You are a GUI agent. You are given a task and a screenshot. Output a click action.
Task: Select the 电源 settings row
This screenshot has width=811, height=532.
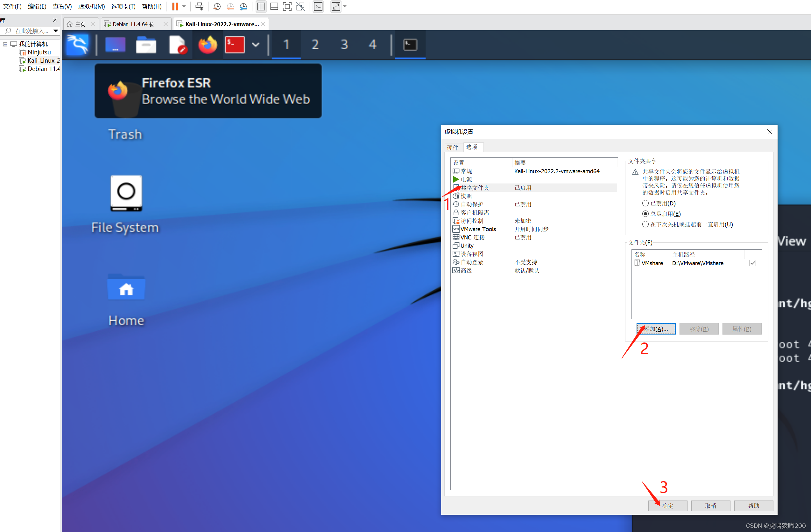click(534, 179)
